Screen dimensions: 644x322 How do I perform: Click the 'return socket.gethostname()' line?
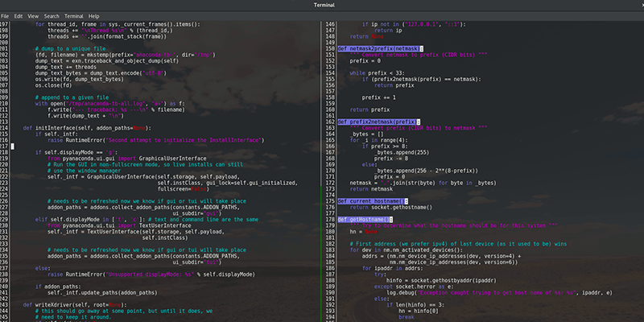(x=393, y=207)
